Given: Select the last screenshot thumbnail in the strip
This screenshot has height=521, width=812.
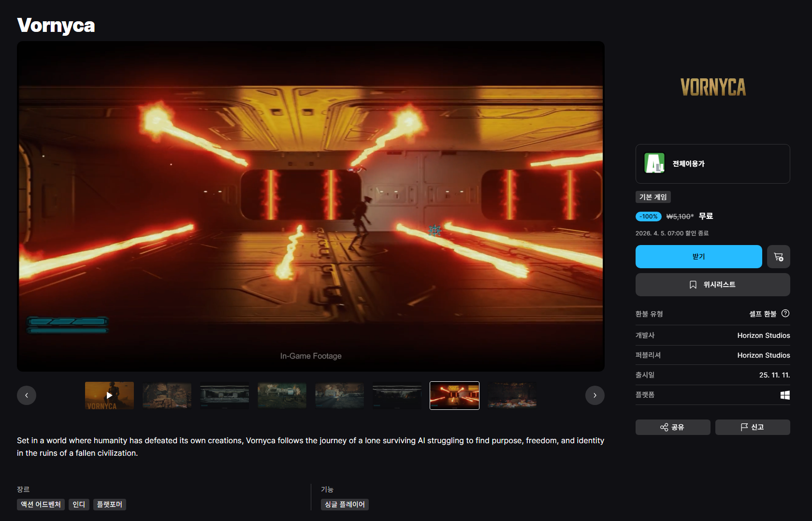Looking at the screenshot, I should [x=512, y=395].
